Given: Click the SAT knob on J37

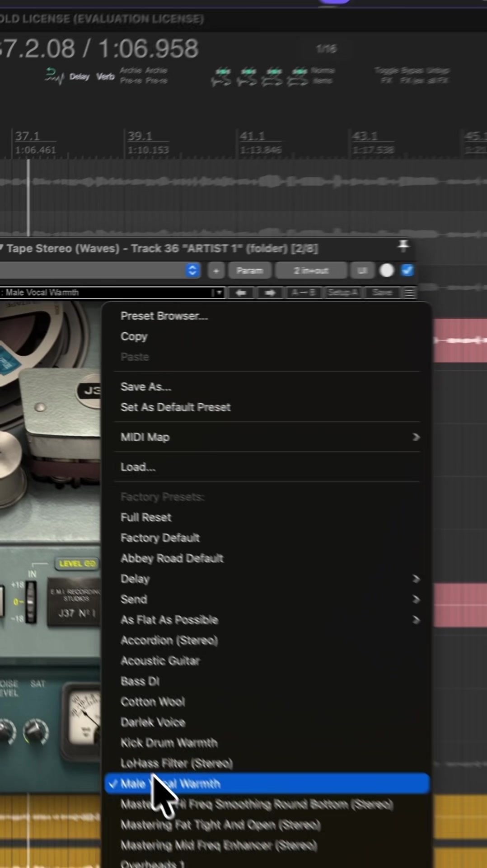Looking at the screenshot, I should pos(36,731).
